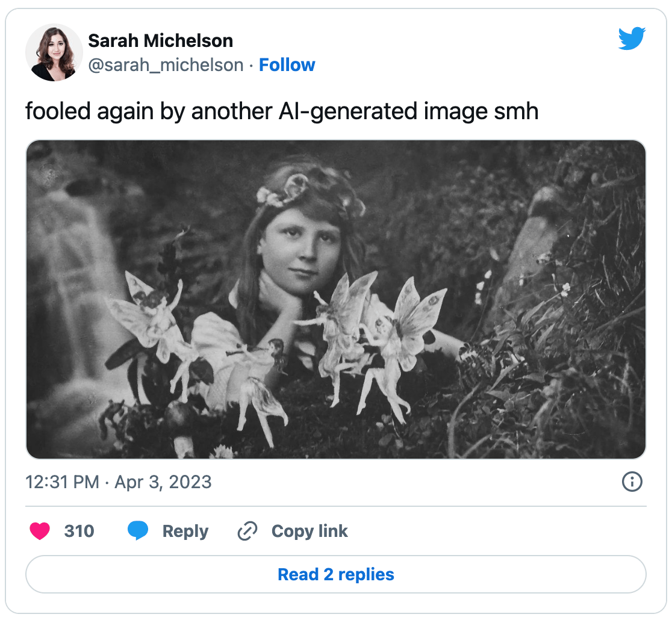The width and height of the screenshot is (672, 620).
Task: Open Sarah Michelson's profile avatar
Action: point(54,53)
